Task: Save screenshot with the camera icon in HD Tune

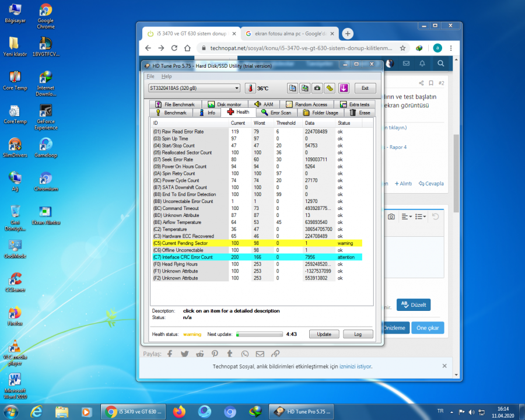Action: [x=317, y=88]
